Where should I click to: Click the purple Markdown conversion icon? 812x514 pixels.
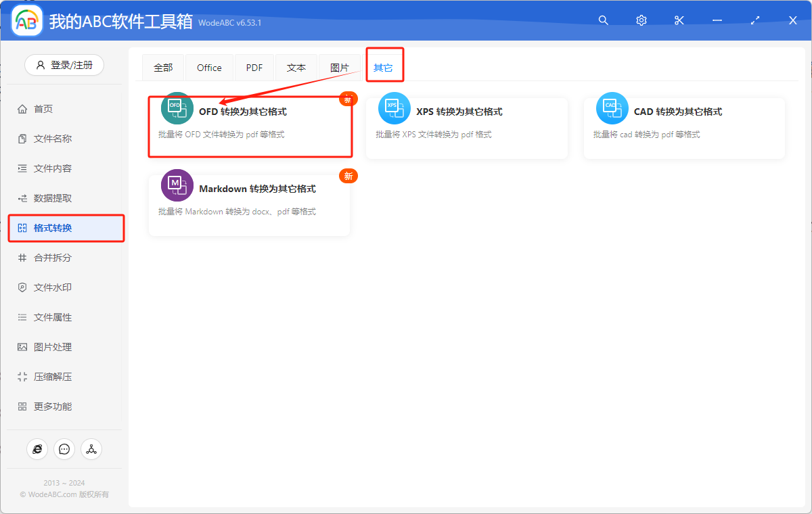pos(177,185)
